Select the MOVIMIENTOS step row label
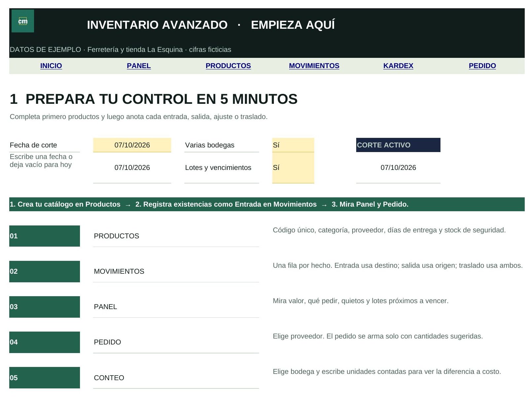Viewport: 532px width, 400px height. 119,271
